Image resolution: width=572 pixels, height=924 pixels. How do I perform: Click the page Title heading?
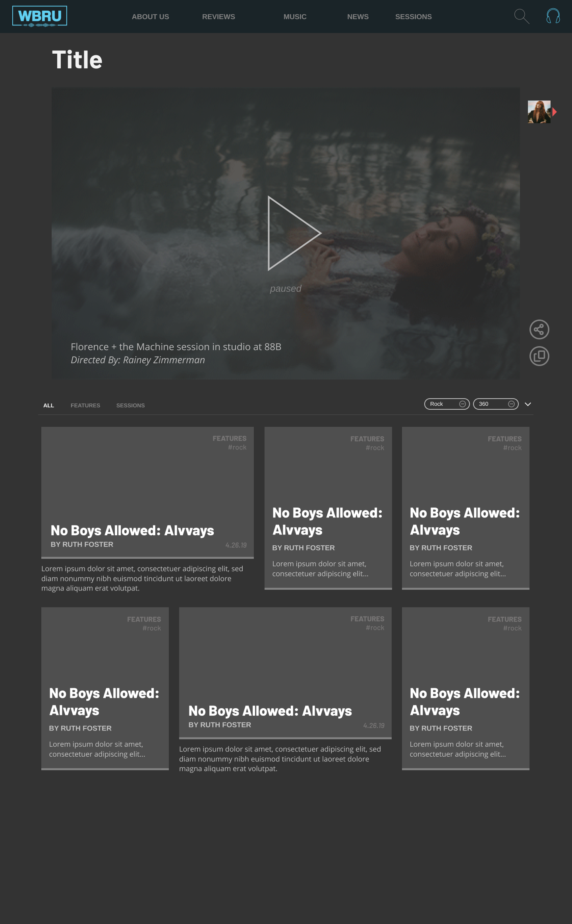tap(77, 60)
